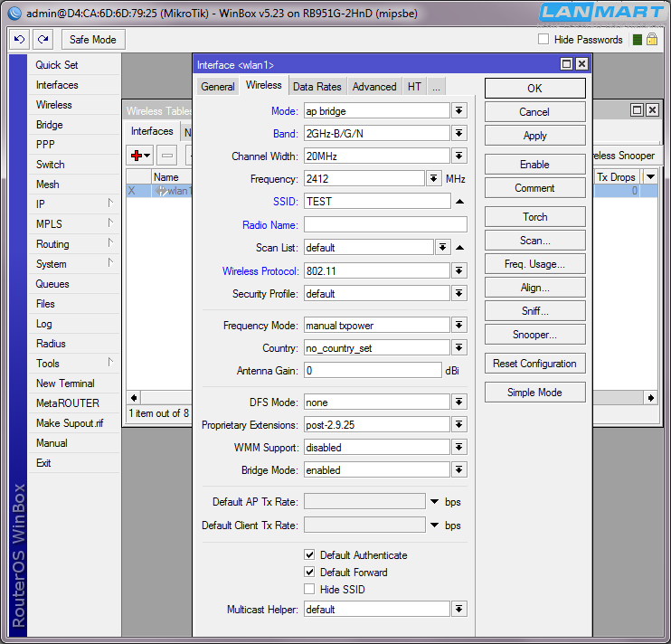Switch to the HT tab
The width and height of the screenshot is (671, 644).
tap(414, 87)
